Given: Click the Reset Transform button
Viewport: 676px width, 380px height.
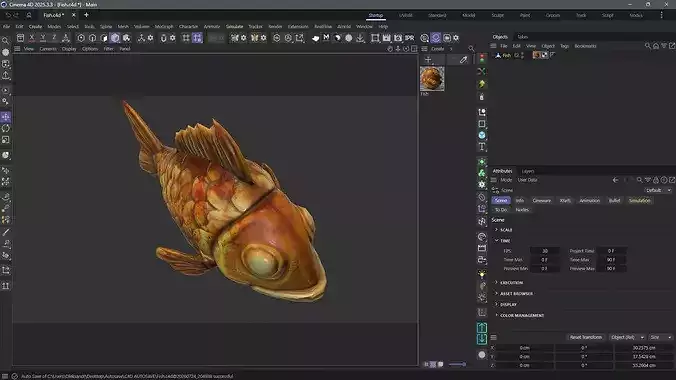Looking at the screenshot, I should click(585, 337).
